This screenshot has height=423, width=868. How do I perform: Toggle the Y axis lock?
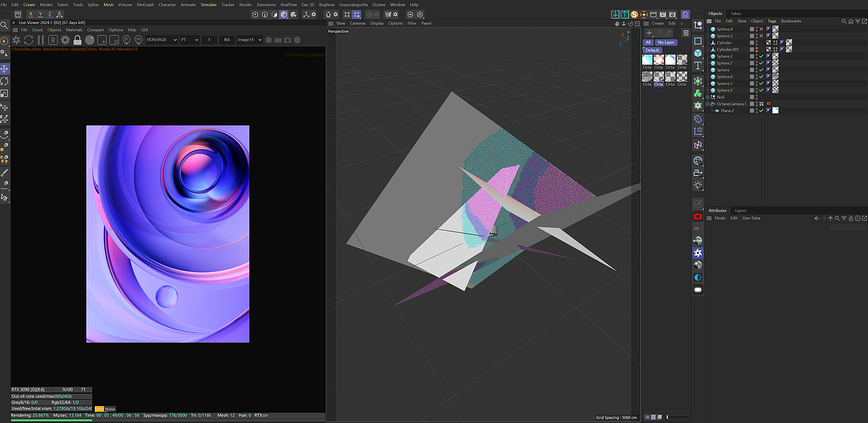[x=40, y=14]
